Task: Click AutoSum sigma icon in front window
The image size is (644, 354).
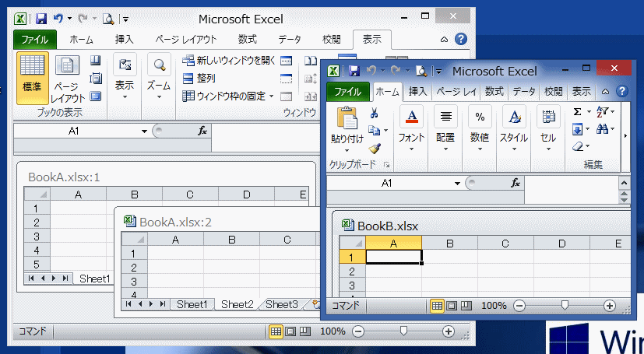Action: point(578,111)
